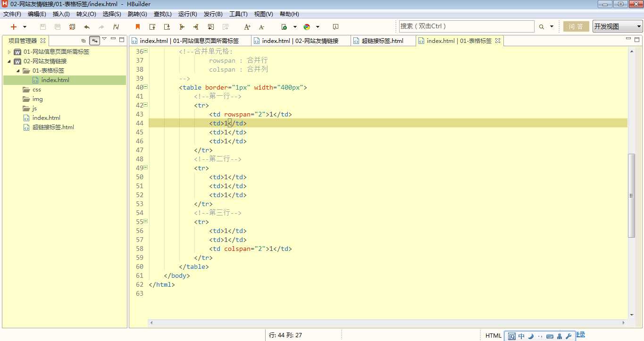Switch to index.html 02-网站友情链接 tab
Viewport: 644px width, 341px height.
(x=301, y=41)
